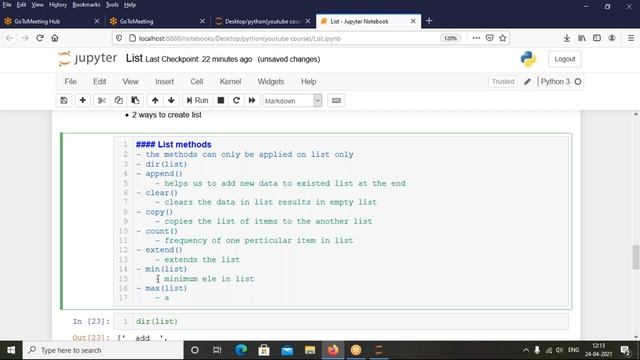This screenshot has height=360, width=640.
Task: Restart the kernel with the circular arrow
Action: 236,100
